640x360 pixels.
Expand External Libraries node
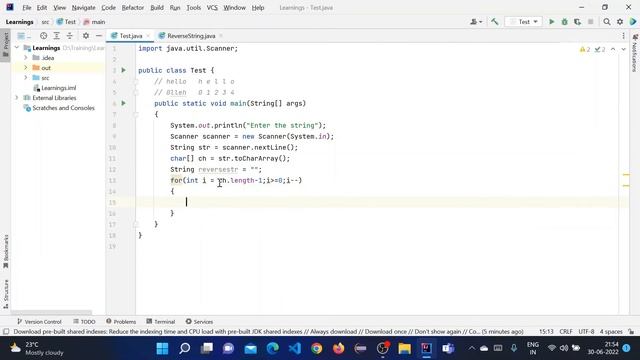click(17, 98)
